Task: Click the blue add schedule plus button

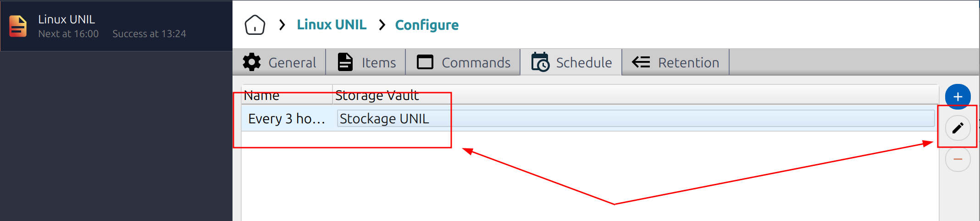Action: (958, 97)
